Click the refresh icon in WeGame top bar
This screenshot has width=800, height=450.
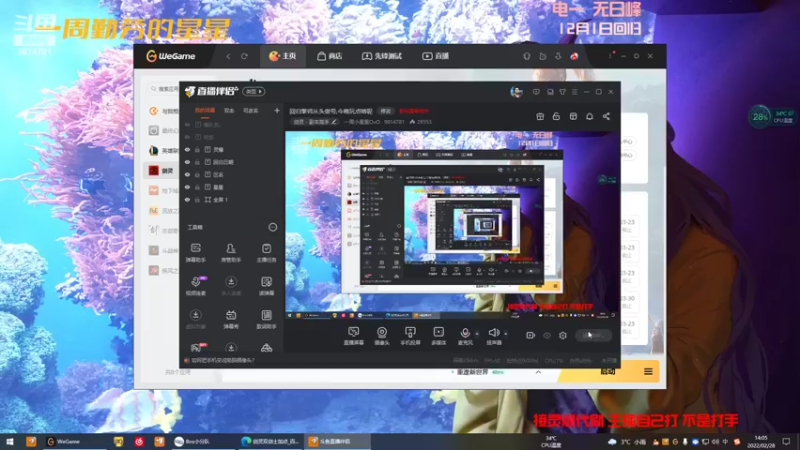tap(244, 56)
